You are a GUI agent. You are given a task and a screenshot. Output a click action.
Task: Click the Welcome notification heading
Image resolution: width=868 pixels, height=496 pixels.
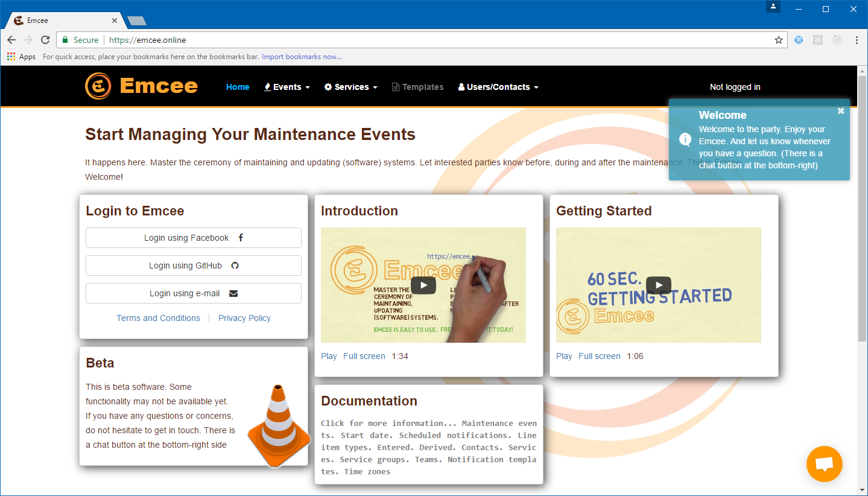[x=723, y=115]
